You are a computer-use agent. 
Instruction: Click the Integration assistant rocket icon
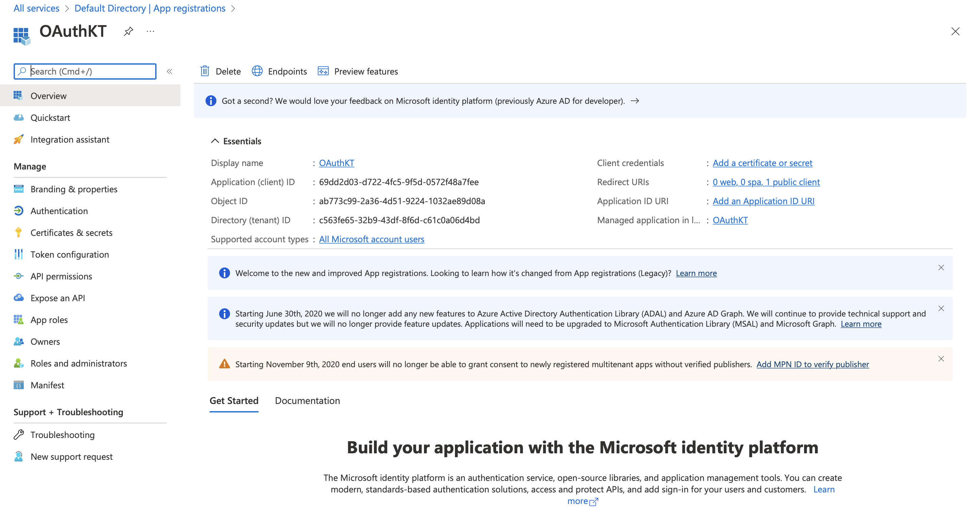pos(18,140)
